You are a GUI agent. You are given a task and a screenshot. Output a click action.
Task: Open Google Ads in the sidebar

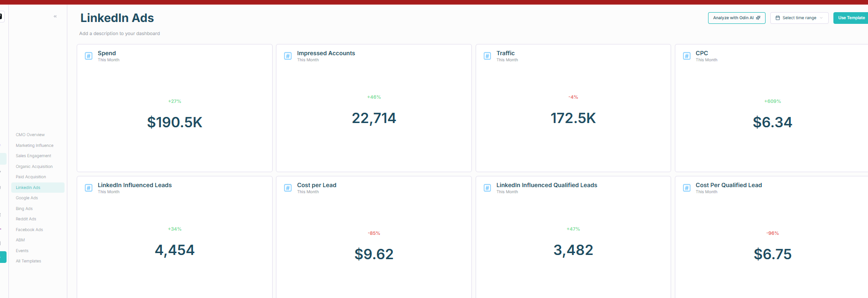(x=27, y=198)
